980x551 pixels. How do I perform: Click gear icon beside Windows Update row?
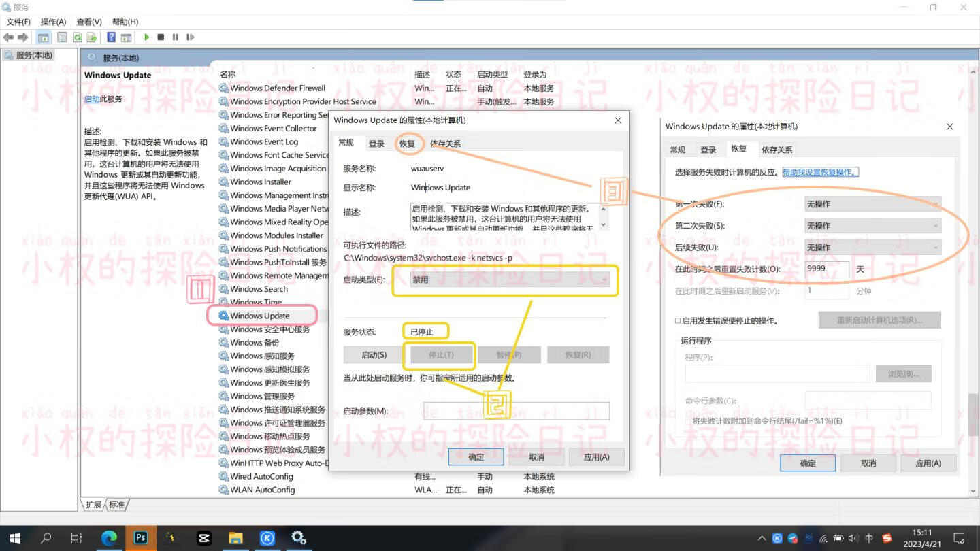(x=223, y=316)
